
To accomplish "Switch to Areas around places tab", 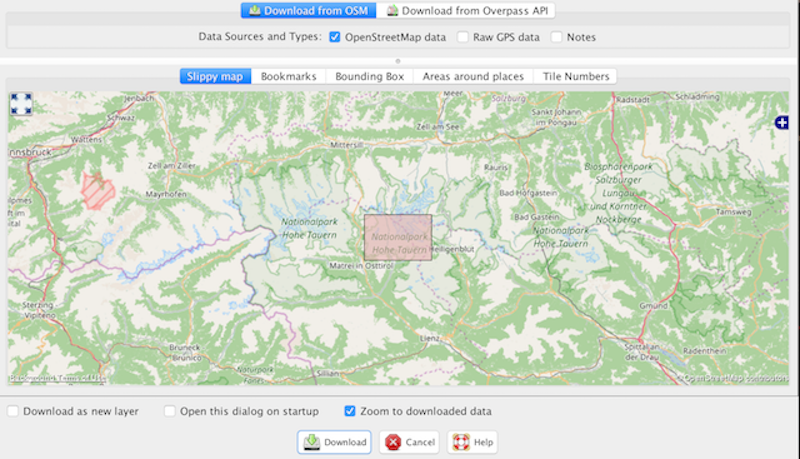I will [x=473, y=76].
